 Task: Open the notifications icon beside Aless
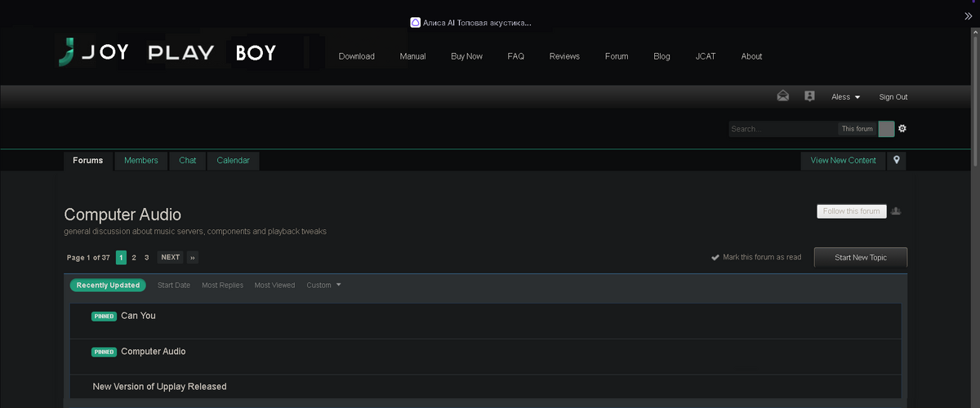point(809,96)
